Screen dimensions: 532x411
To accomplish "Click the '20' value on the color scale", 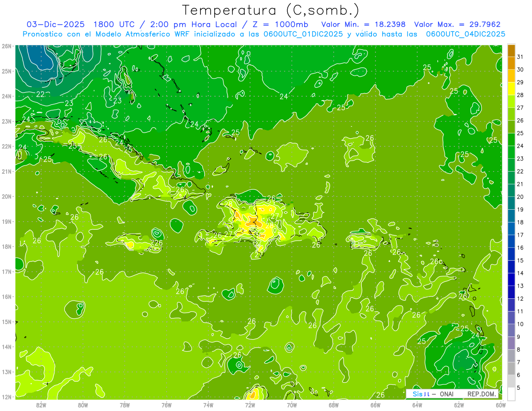I will (520, 197).
